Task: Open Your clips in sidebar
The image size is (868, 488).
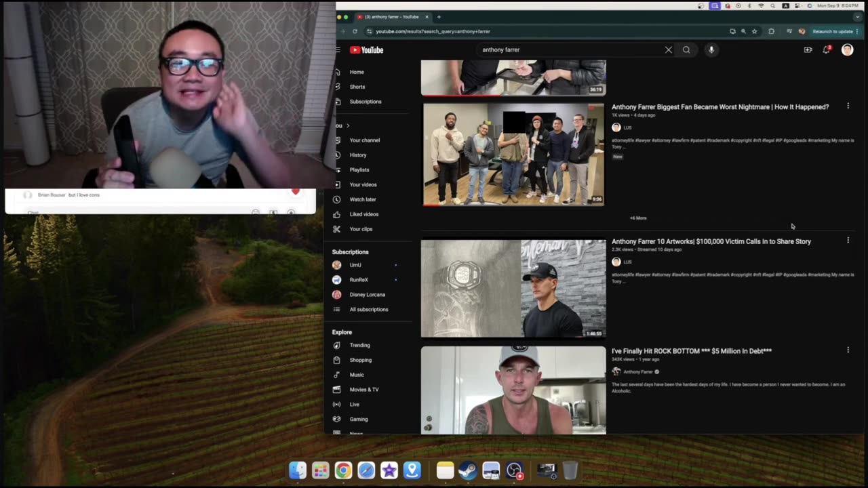Action: [x=361, y=229]
